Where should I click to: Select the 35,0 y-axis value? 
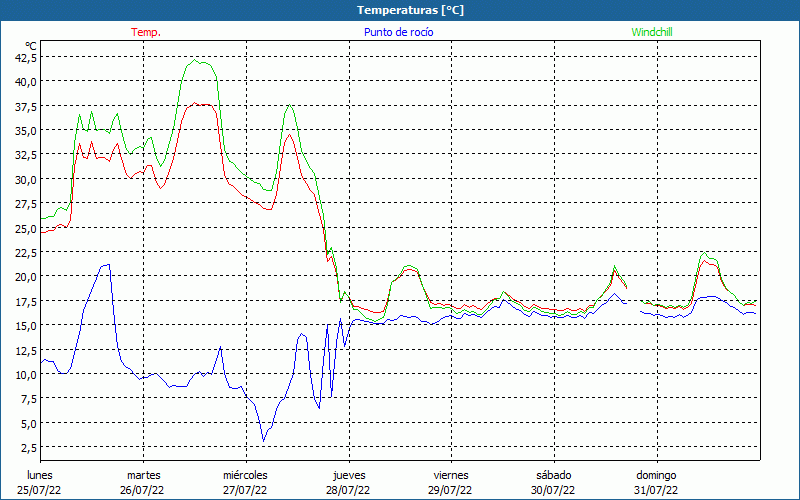(x=26, y=130)
